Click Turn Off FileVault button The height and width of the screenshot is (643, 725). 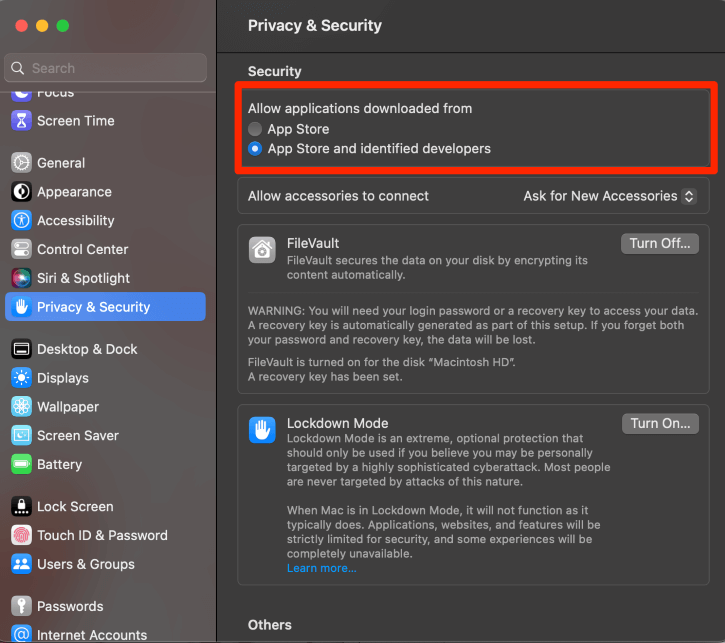[x=660, y=244]
